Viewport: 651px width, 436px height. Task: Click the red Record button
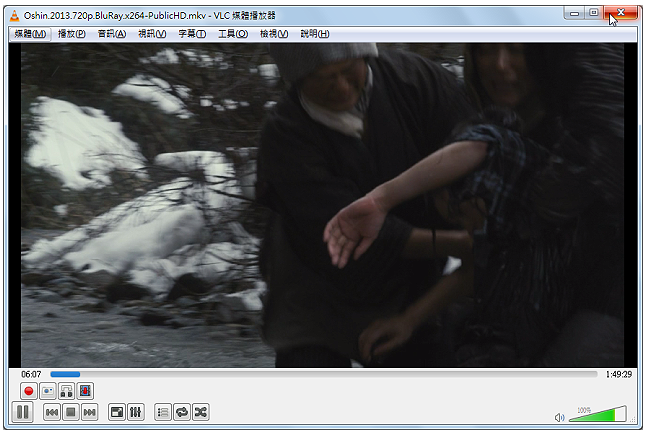[x=29, y=391]
